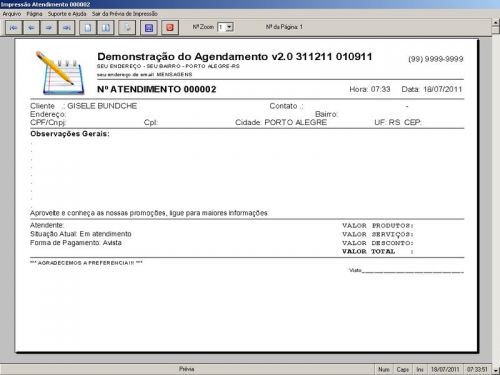Click the Situação Atual: Em atendimento line
The image size is (500, 375).
[81, 234]
